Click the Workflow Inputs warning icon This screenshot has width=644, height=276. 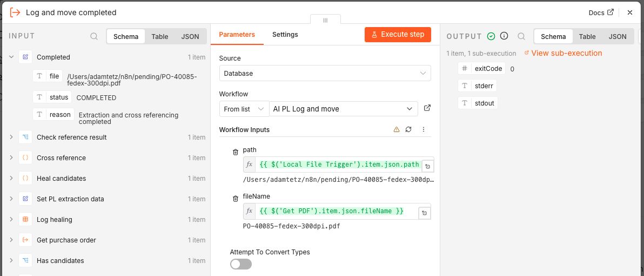pyautogui.click(x=397, y=129)
